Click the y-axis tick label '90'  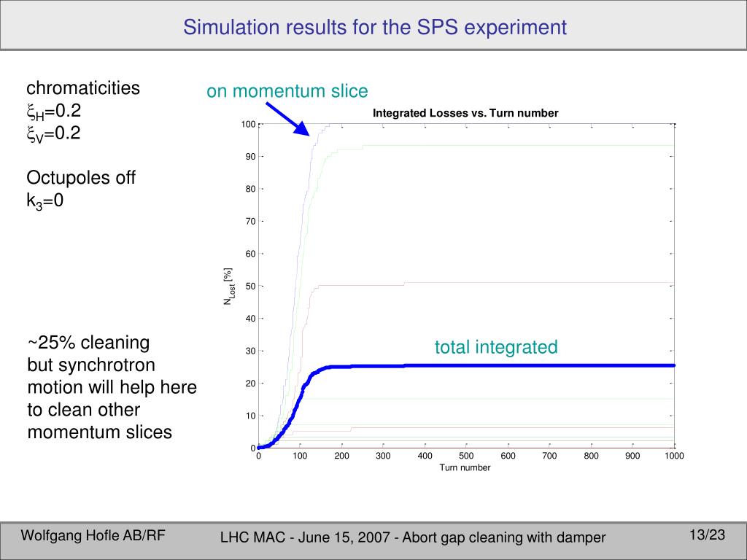pyautogui.click(x=251, y=157)
